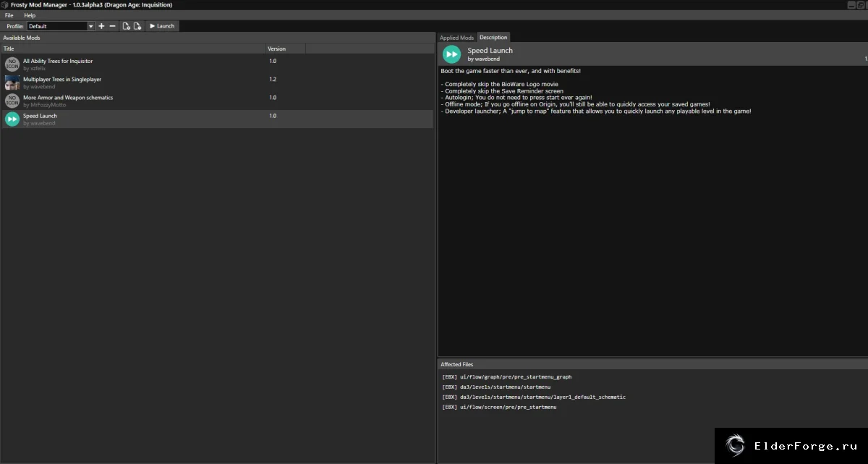Click the pre_startmenu_graph affected file entry
868x464 pixels.
tap(506, 377)
